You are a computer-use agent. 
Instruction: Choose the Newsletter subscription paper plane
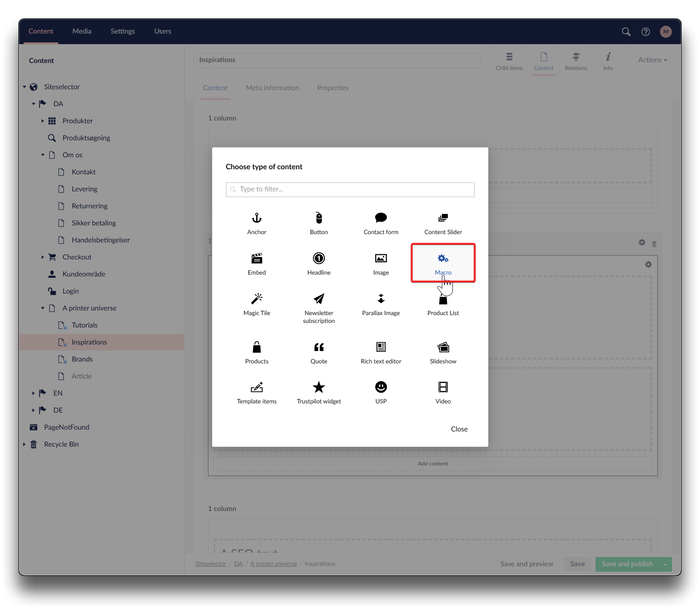[319, 299]
